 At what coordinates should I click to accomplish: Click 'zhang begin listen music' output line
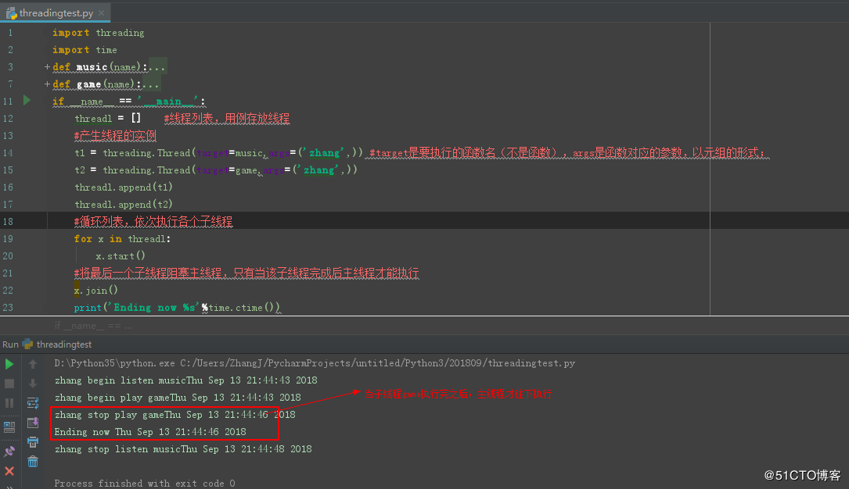click(186, 380)
